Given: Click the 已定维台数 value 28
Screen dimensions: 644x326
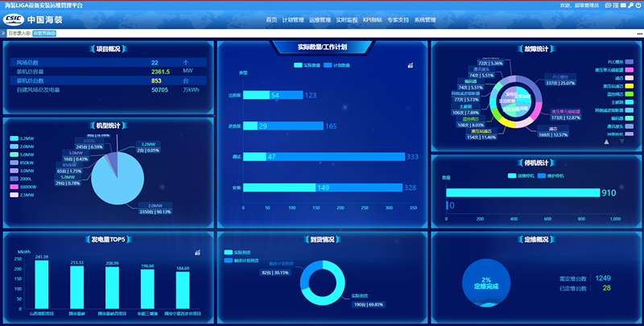Looking at the screenshot, I should 607,288.
